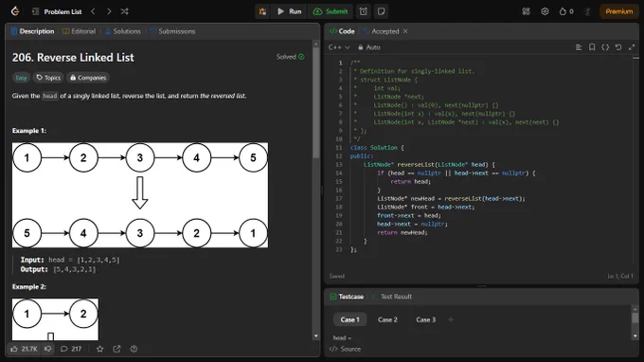Select Case 2 testcase
This screenshot has width=644, height=362.
tap(387, 319)
